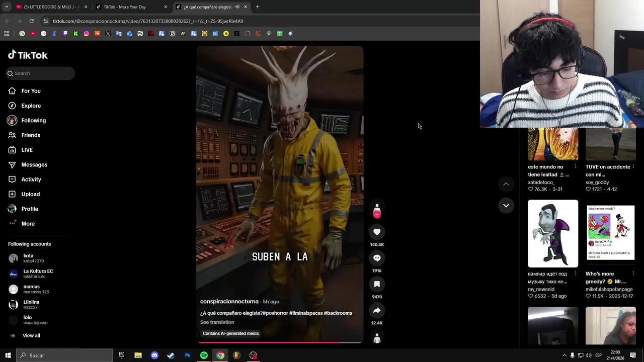Image resolution: width=644 pixels, height=362 pixels.
Task: Click the #backrooms hashtag
Action: [338, 313]
